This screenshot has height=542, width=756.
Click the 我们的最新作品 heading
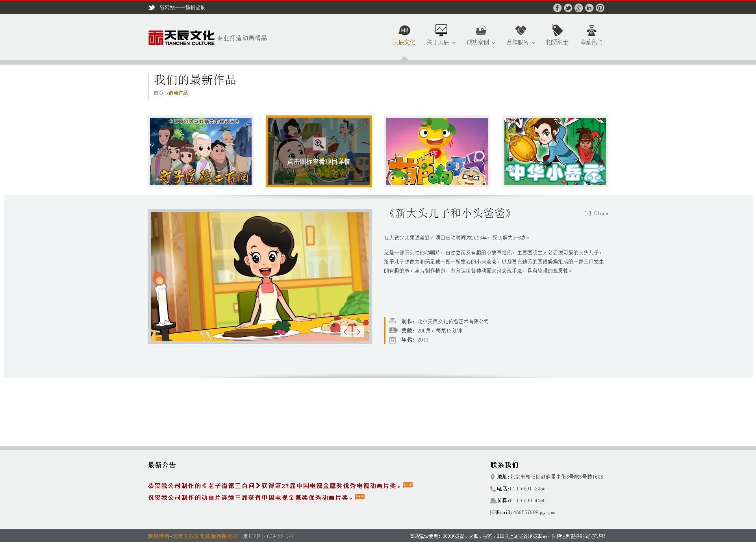pyautogui.click(x=195, y=80)
